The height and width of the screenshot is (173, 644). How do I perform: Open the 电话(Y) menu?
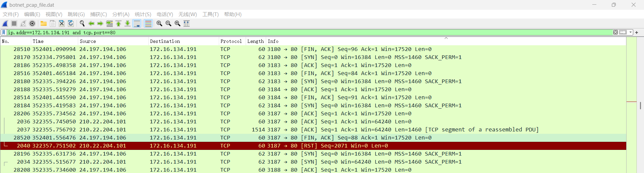pyautogui.click(x=165, y=14)
